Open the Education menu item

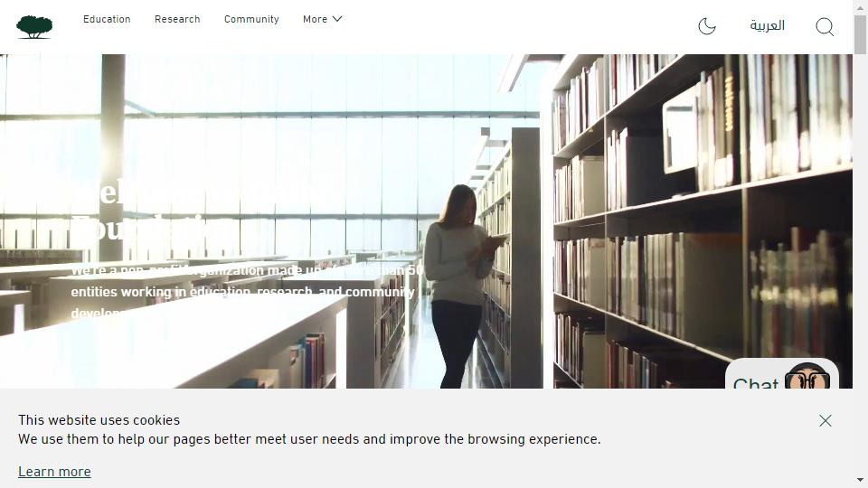click(x=107, y=19)
